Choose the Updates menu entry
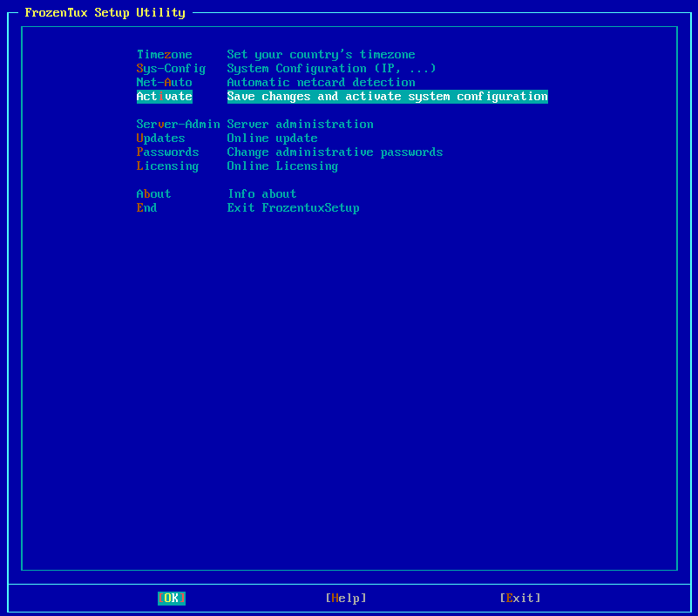 click(160, 139)
